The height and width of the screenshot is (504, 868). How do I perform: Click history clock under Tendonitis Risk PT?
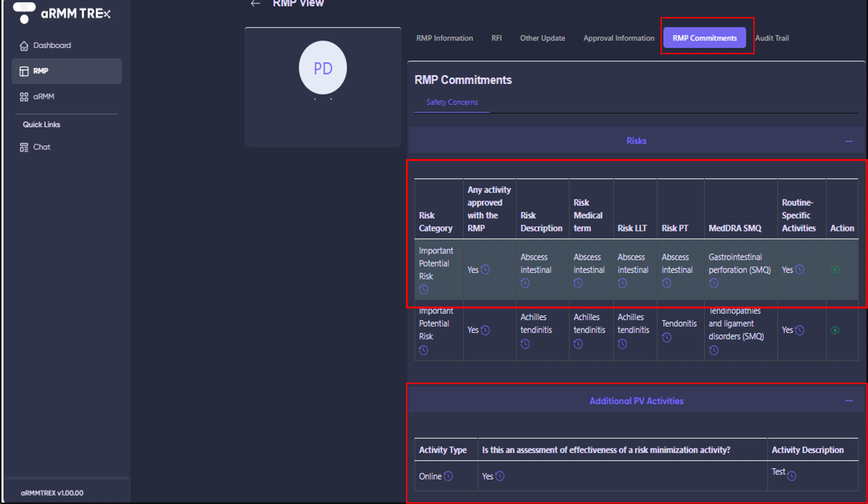pyautogui.click(x=667, y=338)
